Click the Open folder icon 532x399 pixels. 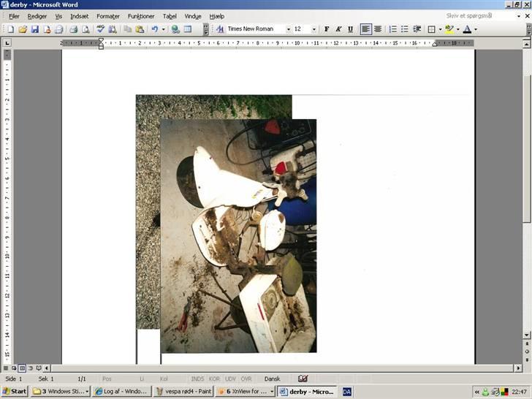[x=23, y=29]
